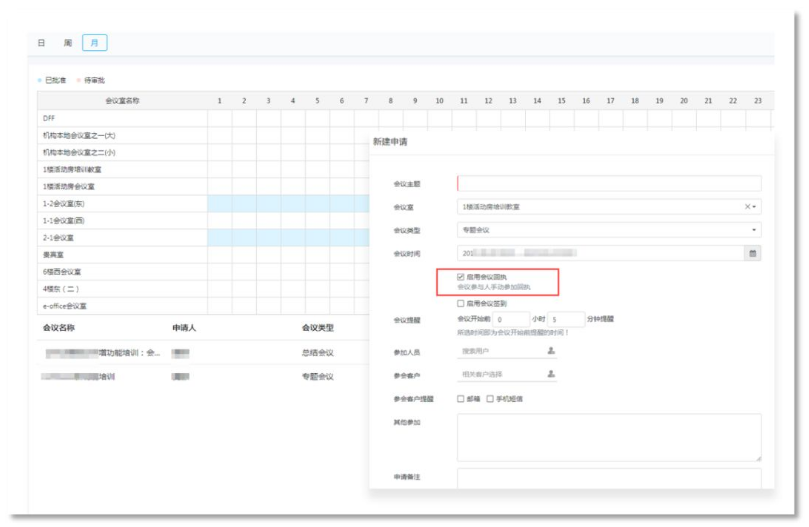The width and height of the screenshot is (809, 527).
Task: Click the 申请备注 text area
Action: [609, 478]
